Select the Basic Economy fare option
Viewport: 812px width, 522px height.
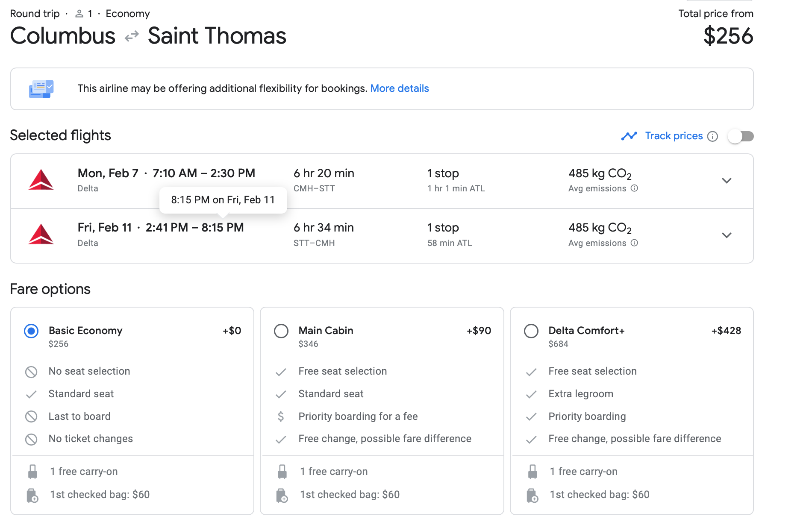(x=31, y=331)
